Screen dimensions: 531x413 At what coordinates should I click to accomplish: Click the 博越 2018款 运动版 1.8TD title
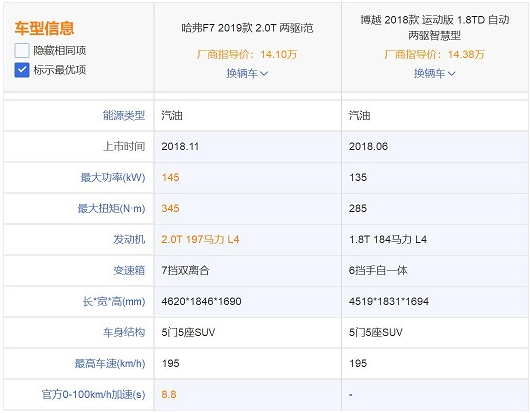click(434, 27)
